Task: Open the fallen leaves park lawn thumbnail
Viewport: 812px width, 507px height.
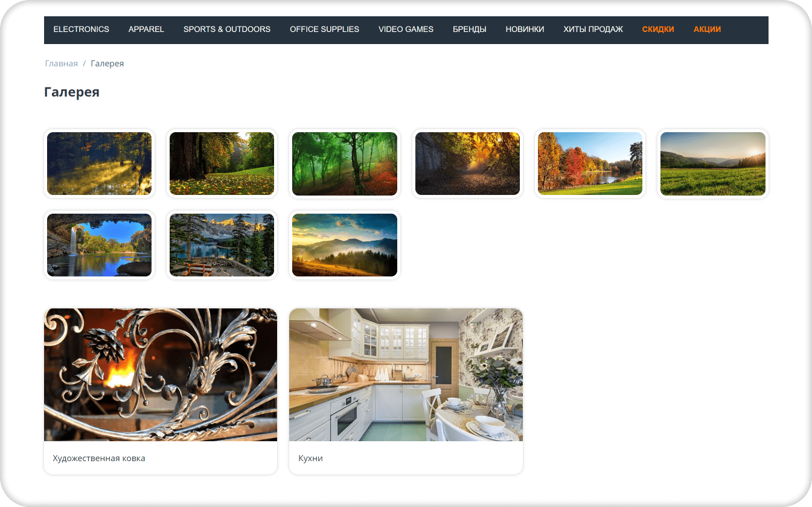Action: (222, 164)
